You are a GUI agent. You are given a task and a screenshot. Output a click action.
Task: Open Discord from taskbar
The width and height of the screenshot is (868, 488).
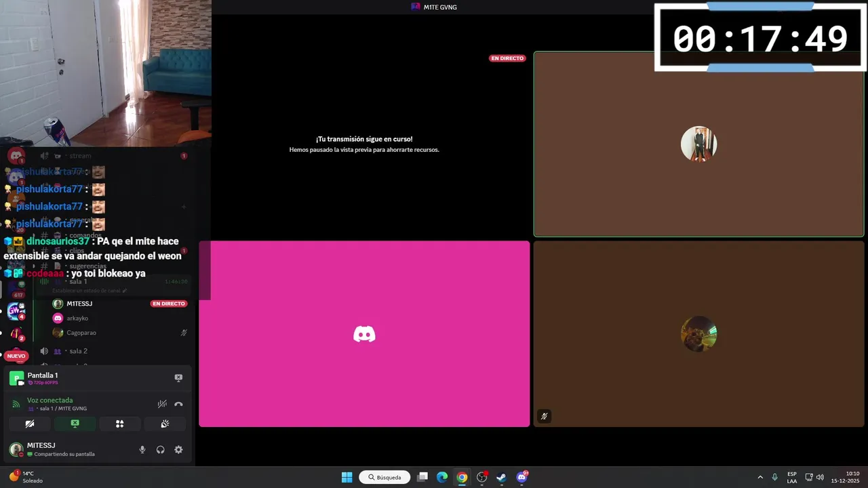pos(521,477)
